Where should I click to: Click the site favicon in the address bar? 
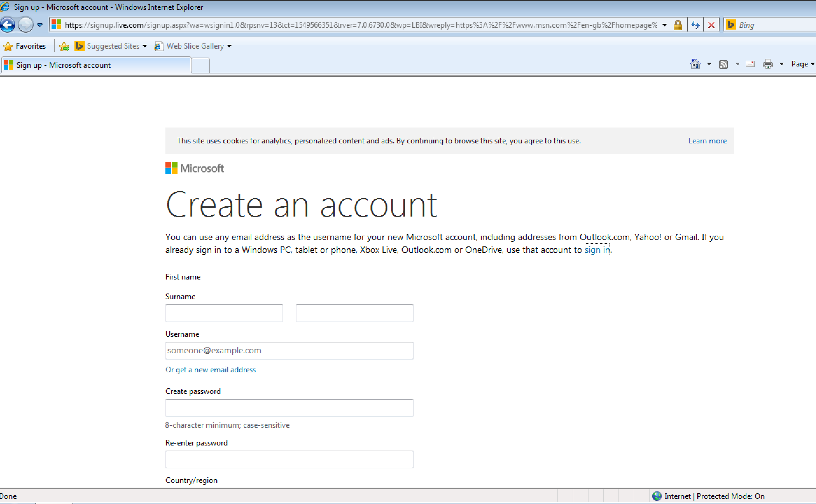tap(56, 25)
